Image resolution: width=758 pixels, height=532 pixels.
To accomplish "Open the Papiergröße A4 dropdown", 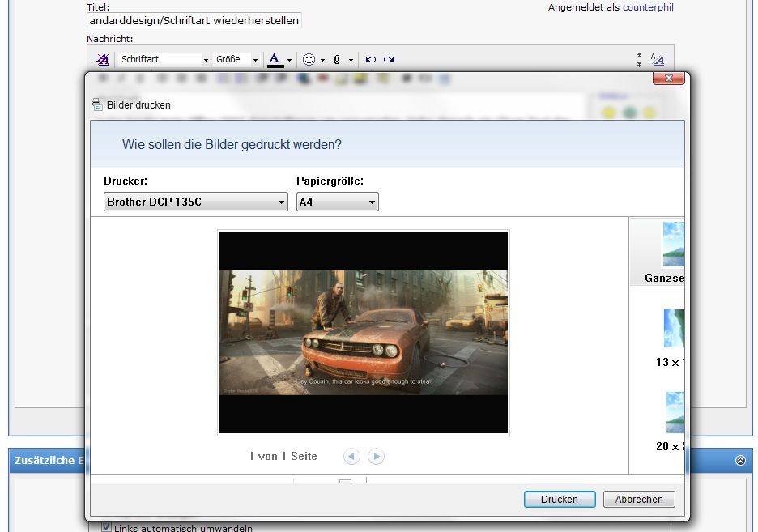I will pyautogui.click(x=338, y=202).
